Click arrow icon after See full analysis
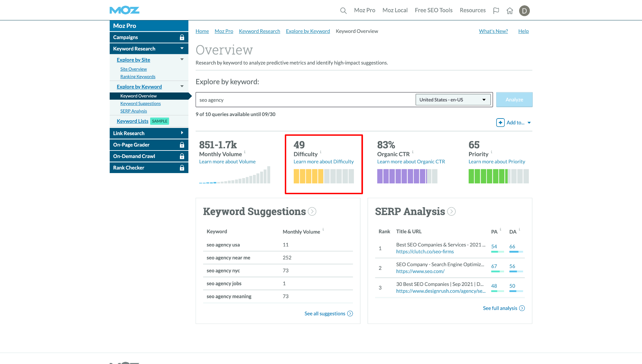This screenshot has width=642, height=364. click(522, 308)
